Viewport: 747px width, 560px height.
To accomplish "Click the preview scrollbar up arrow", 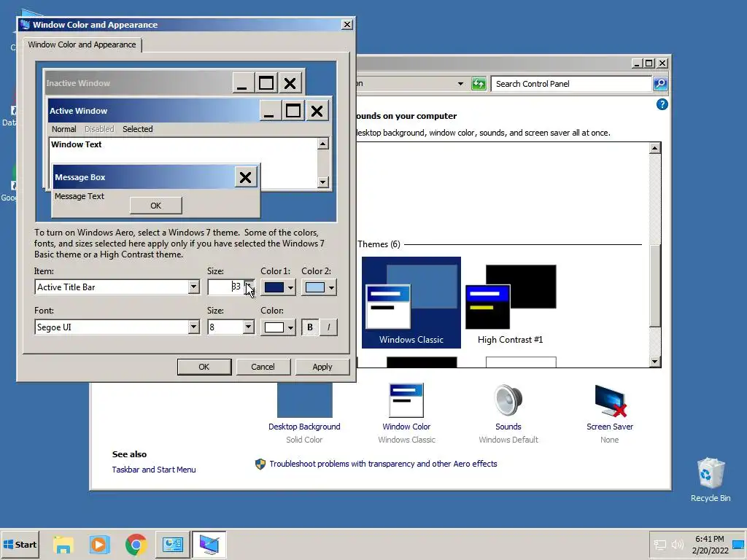I will (x=323, y=144).
